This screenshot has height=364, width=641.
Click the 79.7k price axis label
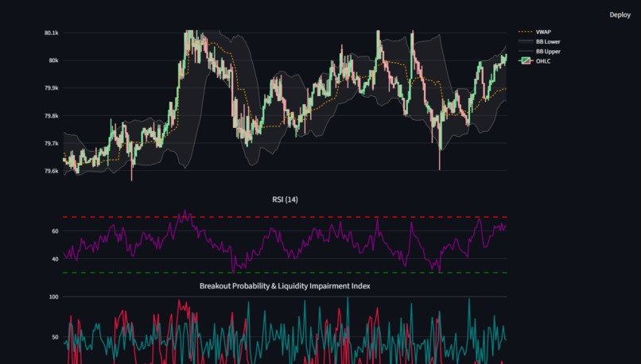(52, 143)
